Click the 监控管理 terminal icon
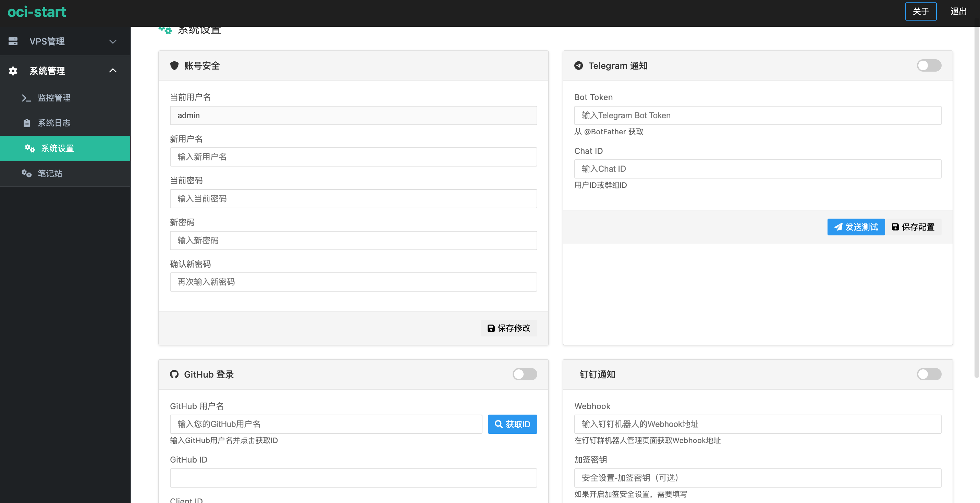980x503 pixels. (x=26, y=98)
